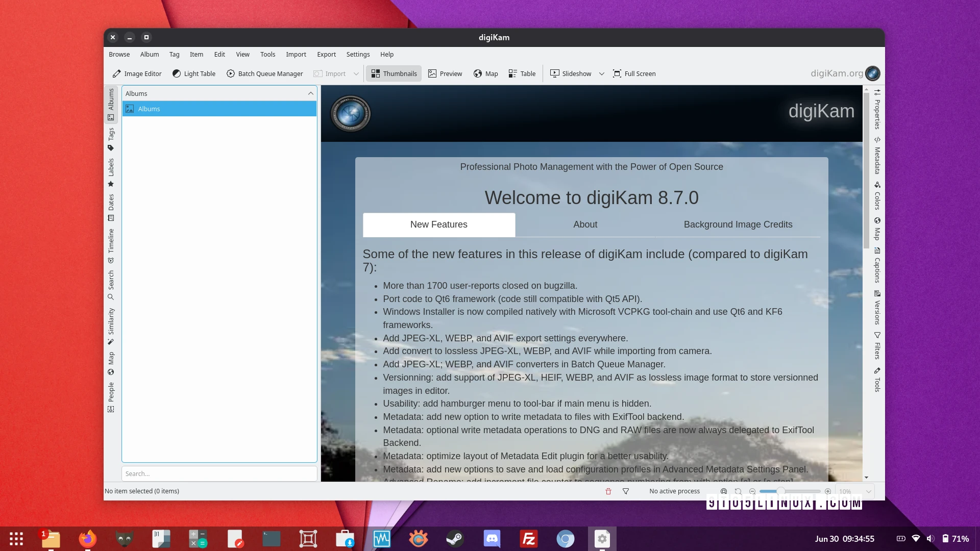Open the Metadata right sidebar tab
980x551 pixels.
(877, 156)
